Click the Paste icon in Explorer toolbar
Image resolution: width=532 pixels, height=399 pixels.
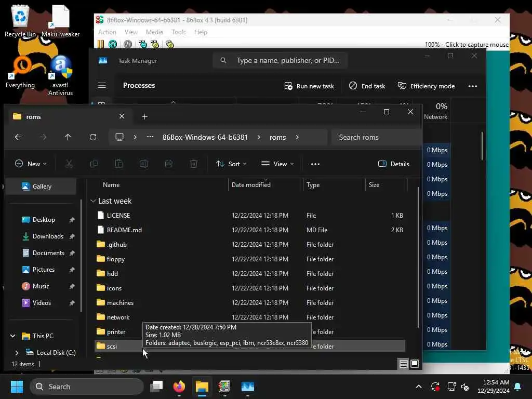[x=119, y=164]
